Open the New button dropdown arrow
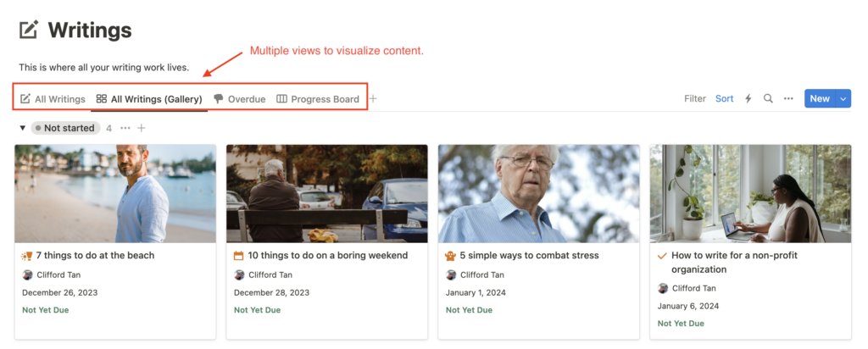The image size is (868, 349). (843, 99)
